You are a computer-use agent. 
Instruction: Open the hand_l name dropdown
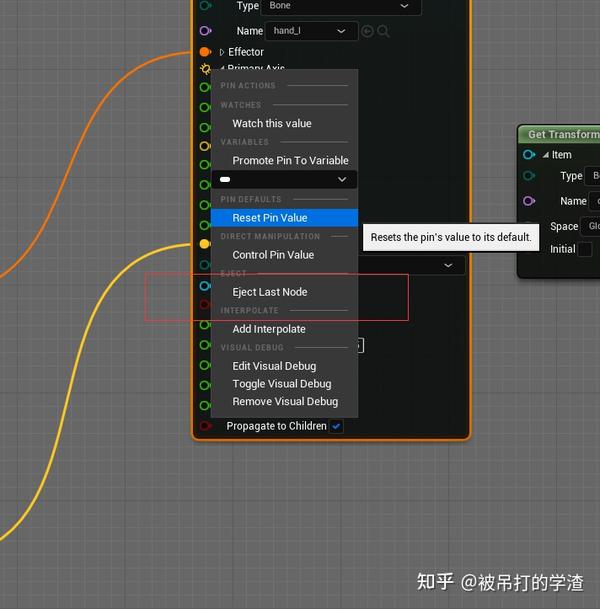pyautogui.click(x=311, y=31)
